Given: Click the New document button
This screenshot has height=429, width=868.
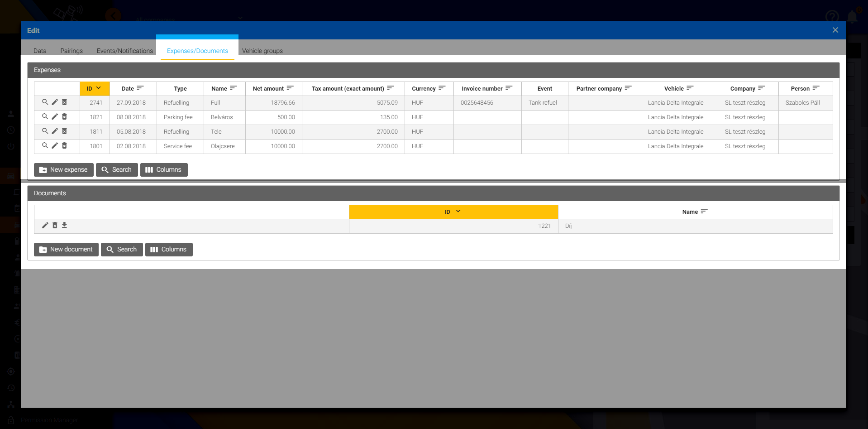Looking at the screenshot, I should (x=66, y=250).
